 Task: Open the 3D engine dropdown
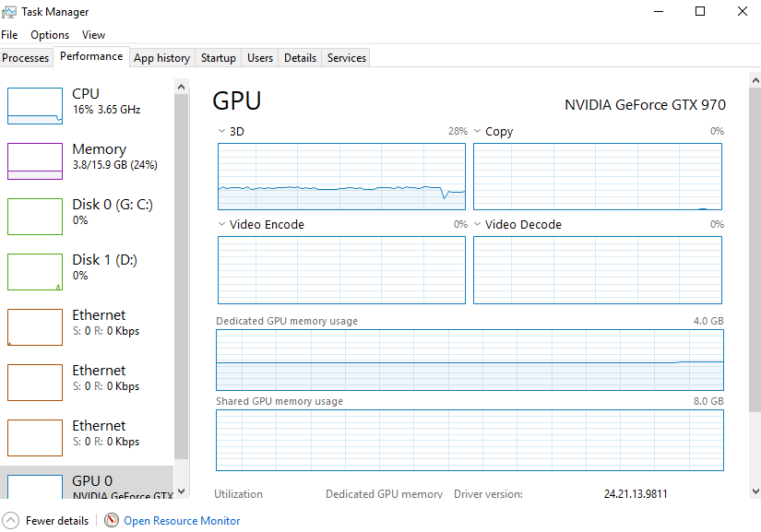(221, 131)
